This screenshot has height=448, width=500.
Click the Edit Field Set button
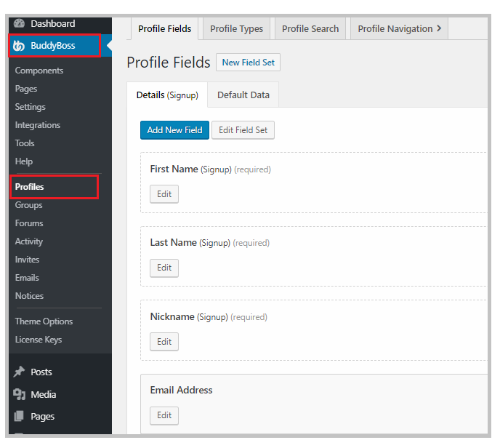243,130
